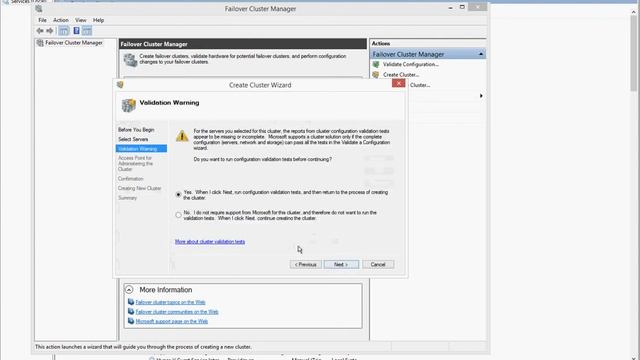Click the yellow warning triangle icon

click(x=182, y=136)
